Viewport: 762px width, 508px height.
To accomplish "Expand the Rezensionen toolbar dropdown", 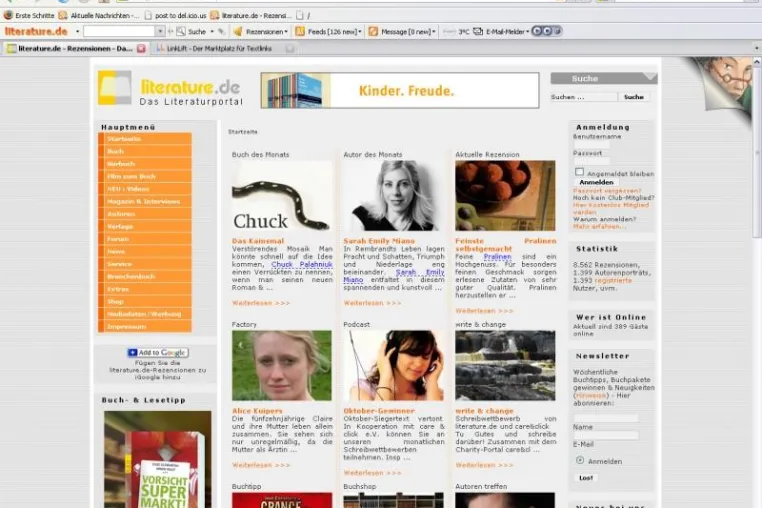I will 286,32.
